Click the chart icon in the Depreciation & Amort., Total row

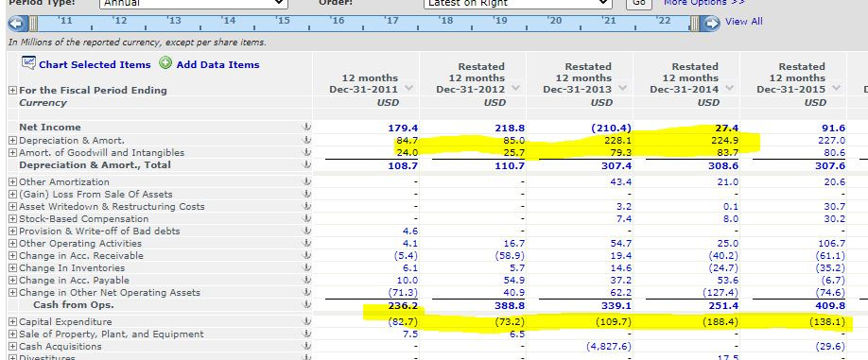(305, 164)
